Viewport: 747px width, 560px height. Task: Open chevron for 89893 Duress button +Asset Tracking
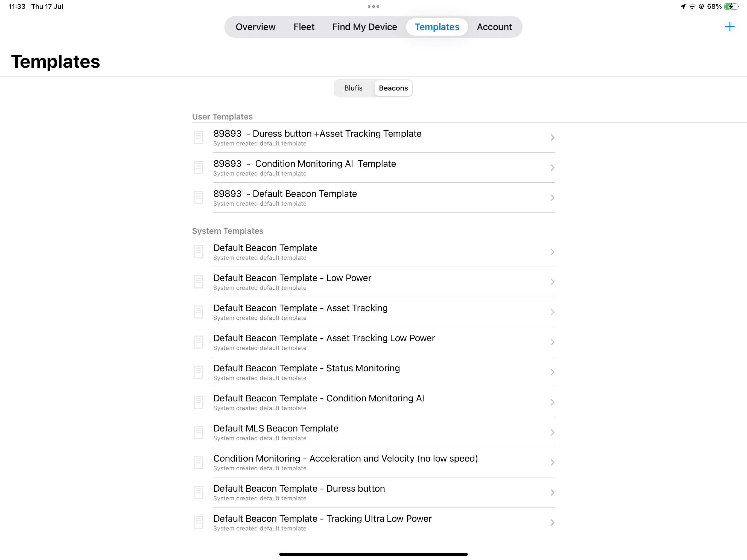coord(552,138)
